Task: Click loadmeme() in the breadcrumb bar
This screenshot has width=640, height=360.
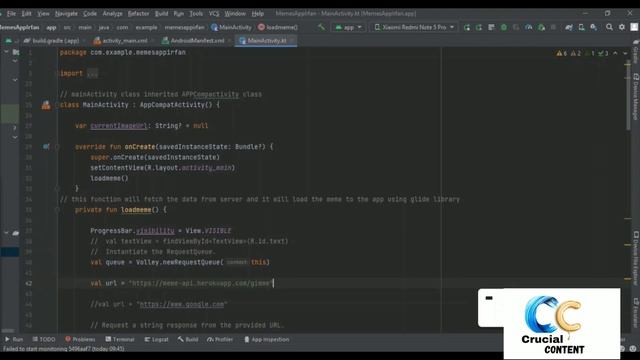Action: pos(278,27)
